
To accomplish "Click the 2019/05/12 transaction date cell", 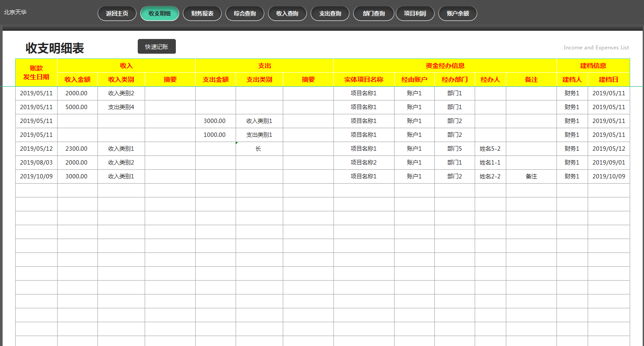I will [36, 149].
